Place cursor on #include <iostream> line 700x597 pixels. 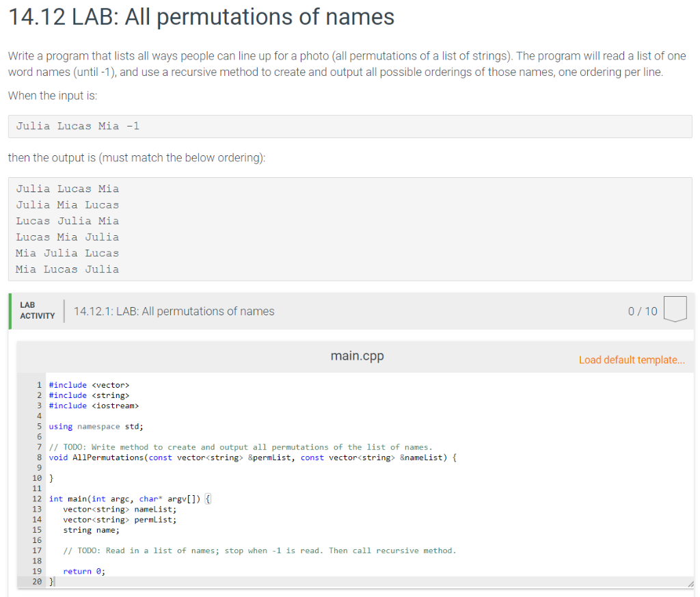pos(94,406)
